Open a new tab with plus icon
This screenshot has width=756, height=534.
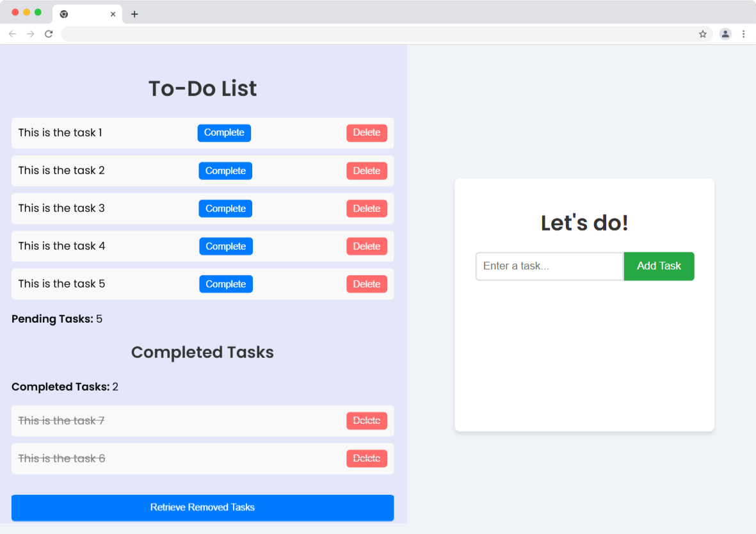pos(134,14)
